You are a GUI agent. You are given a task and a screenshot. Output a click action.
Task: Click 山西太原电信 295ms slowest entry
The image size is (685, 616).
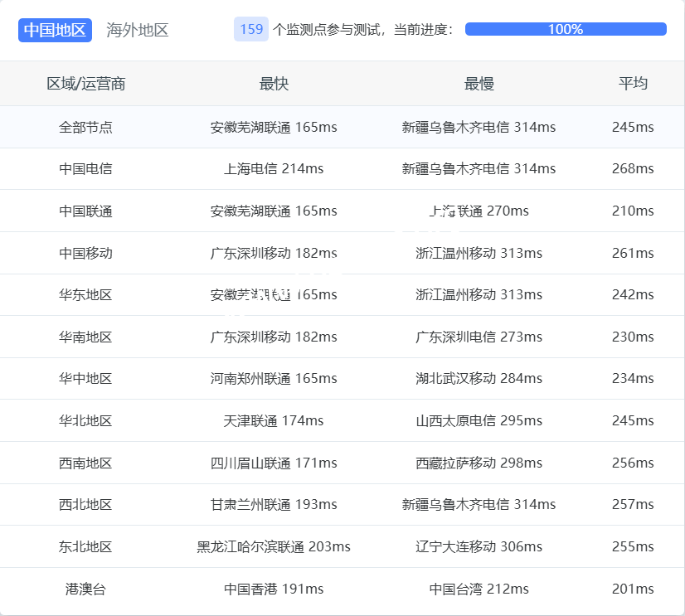pos(479,420)
